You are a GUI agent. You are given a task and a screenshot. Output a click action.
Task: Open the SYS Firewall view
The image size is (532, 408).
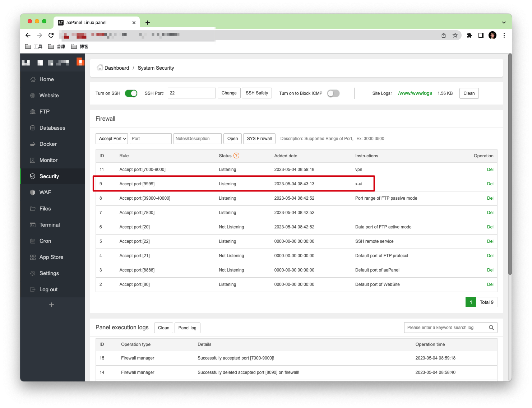click(x=259, y=139)
